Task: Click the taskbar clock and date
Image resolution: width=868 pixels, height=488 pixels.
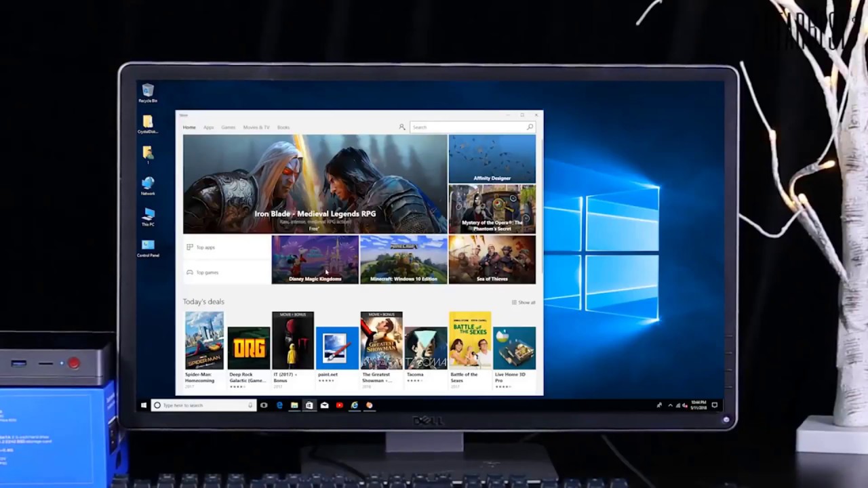Action: coord(698,405)
